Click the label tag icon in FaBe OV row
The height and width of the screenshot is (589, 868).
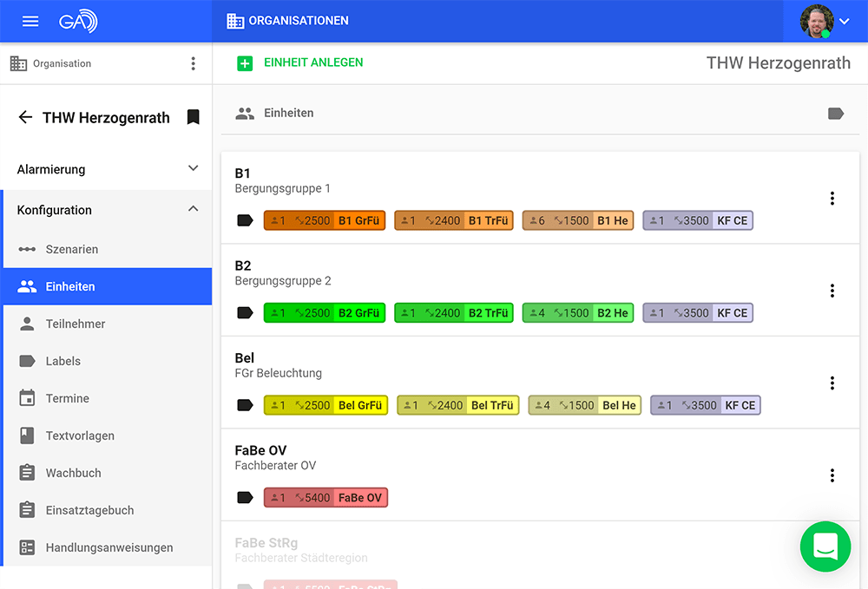(245, 498)
